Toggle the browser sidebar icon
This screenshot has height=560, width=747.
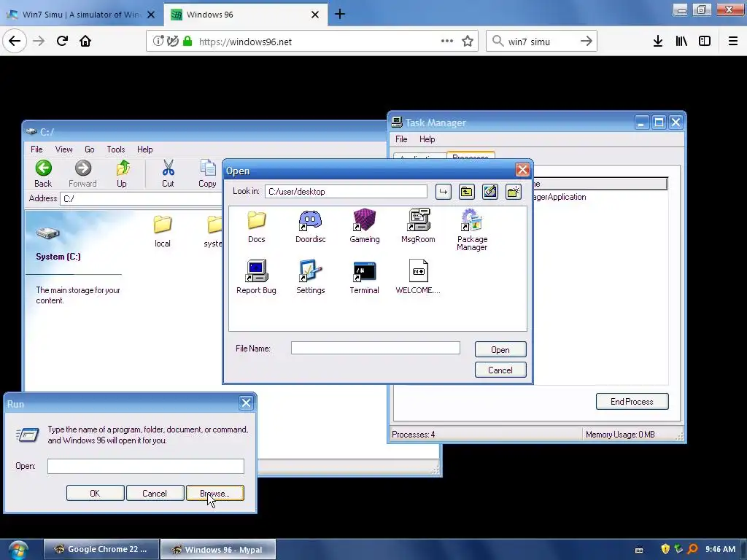coord(705,42)
